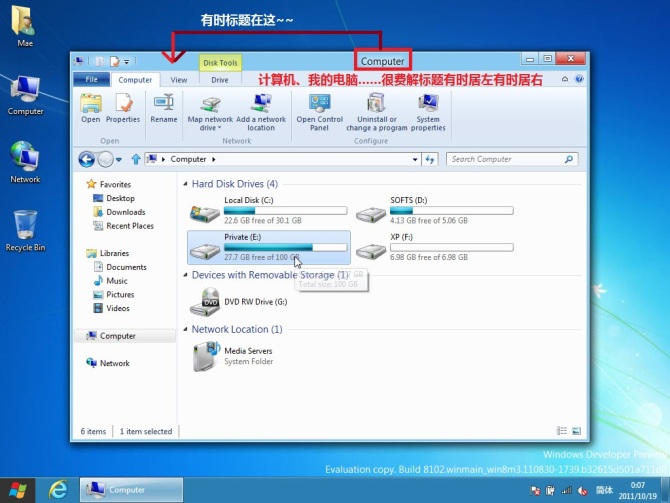Refresh the Computer address bar

[430, 159]
